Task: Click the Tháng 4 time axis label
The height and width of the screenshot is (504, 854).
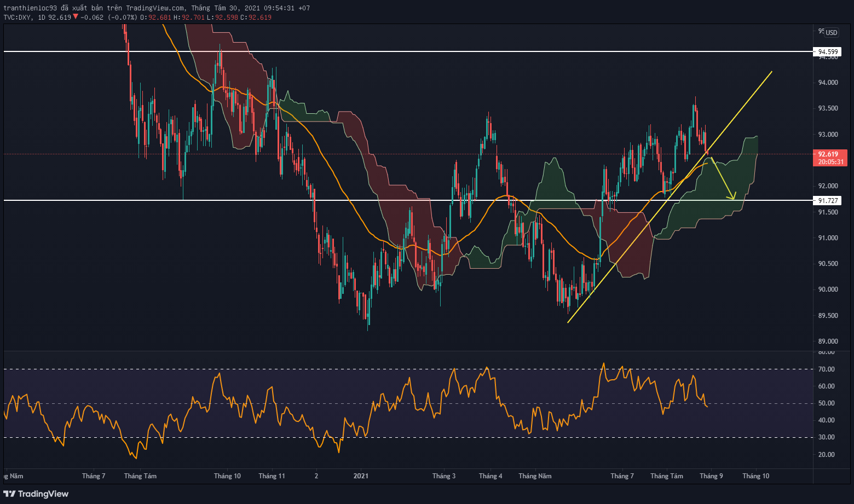Action: click(x=491, y=476)
